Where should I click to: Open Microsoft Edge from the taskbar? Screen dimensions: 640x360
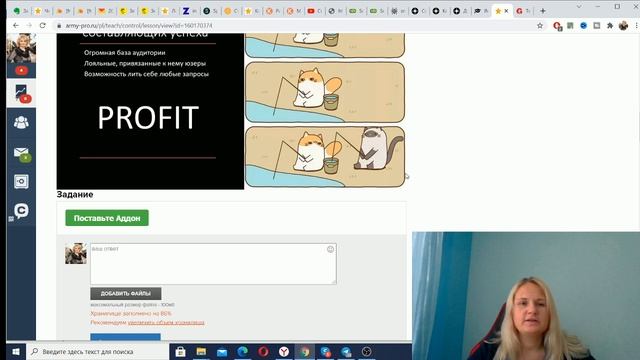242,351
